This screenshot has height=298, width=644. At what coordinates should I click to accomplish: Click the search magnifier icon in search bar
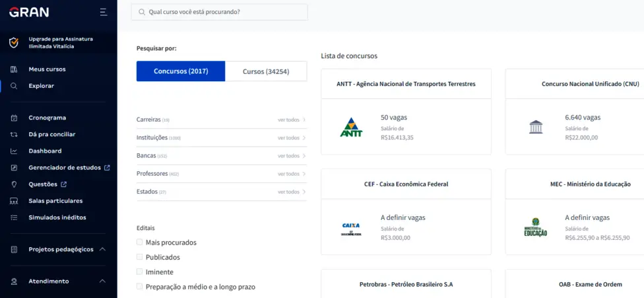(x=141, y=12)
